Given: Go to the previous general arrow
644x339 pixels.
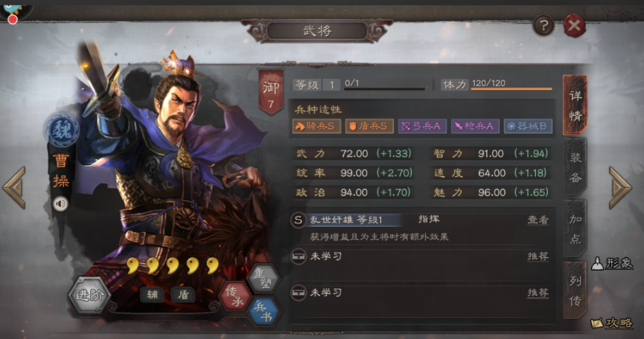Looking at the screenshot, I should tap(14, 187).
